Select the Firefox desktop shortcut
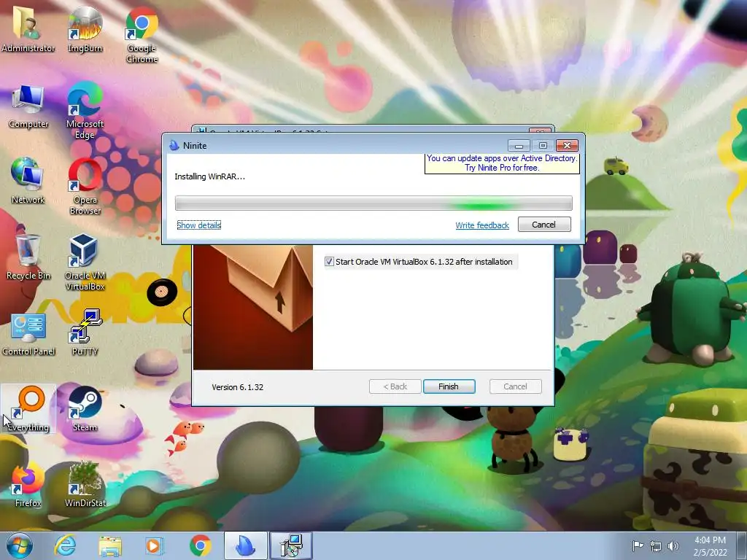 click(28, 485)
